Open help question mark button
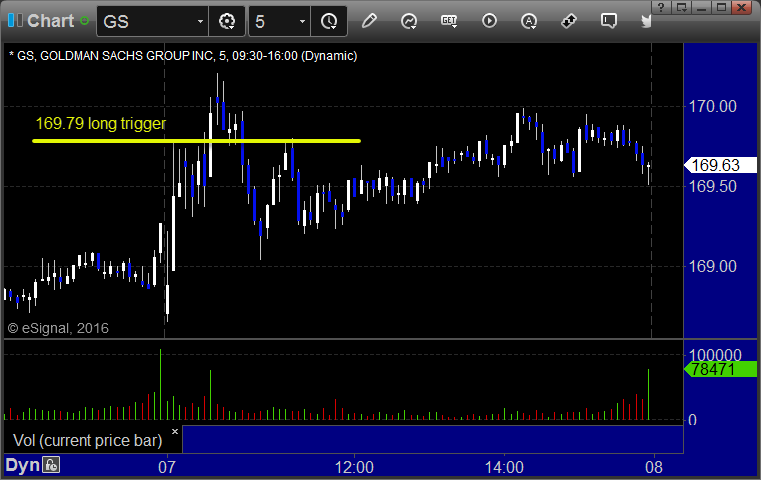The image size is (761, 480). 661,7
